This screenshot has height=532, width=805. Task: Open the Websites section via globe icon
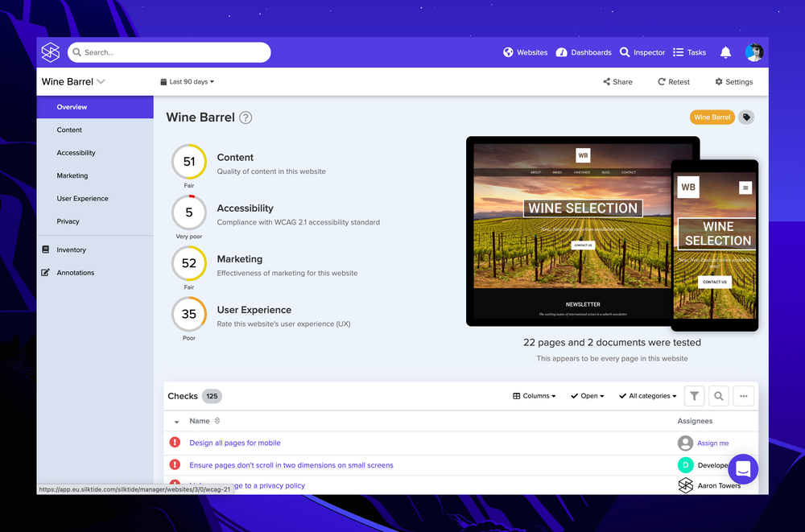click(507, 52)
